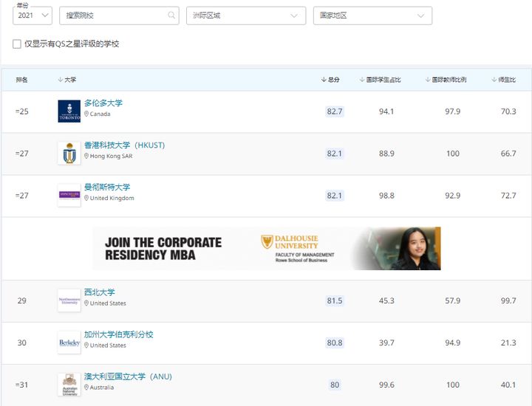
Task: Click the Berkeley logo
Action: pos(69,343)
